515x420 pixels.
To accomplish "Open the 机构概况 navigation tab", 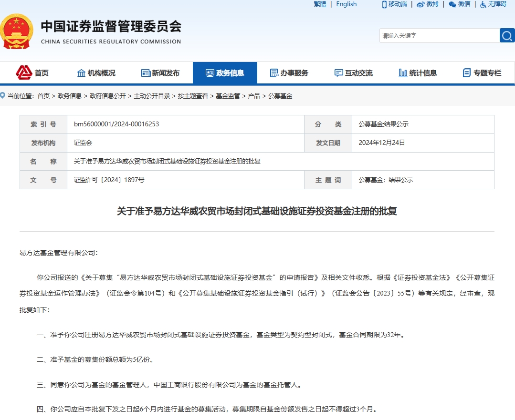I will tap(96, 73).
